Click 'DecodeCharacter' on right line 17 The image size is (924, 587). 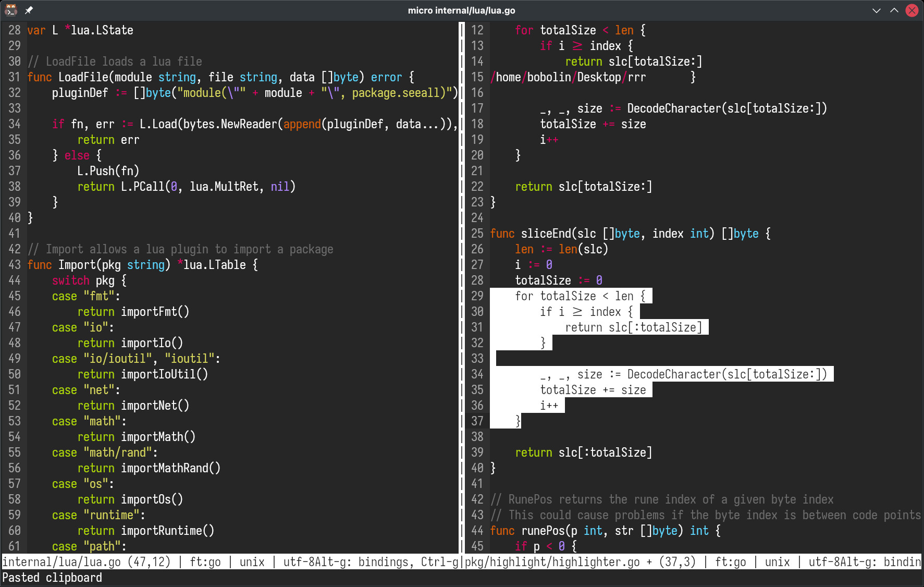pyautogui.click(x=674, y=108)
